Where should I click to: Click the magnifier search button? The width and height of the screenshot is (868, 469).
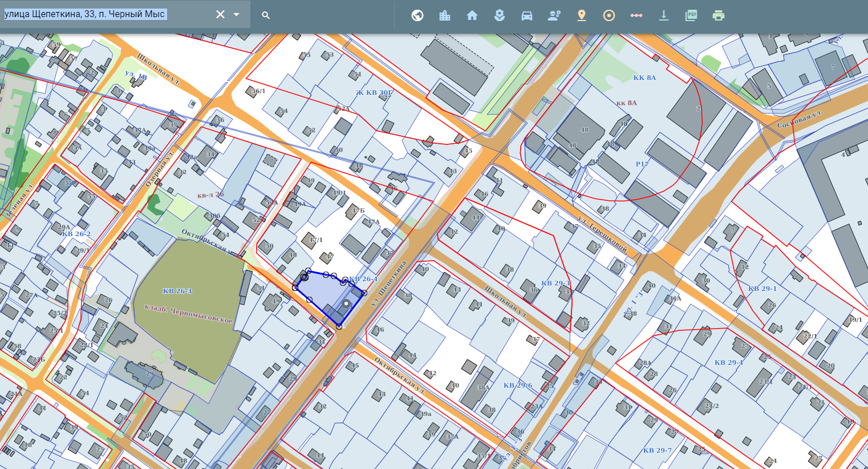pos(266,15)
